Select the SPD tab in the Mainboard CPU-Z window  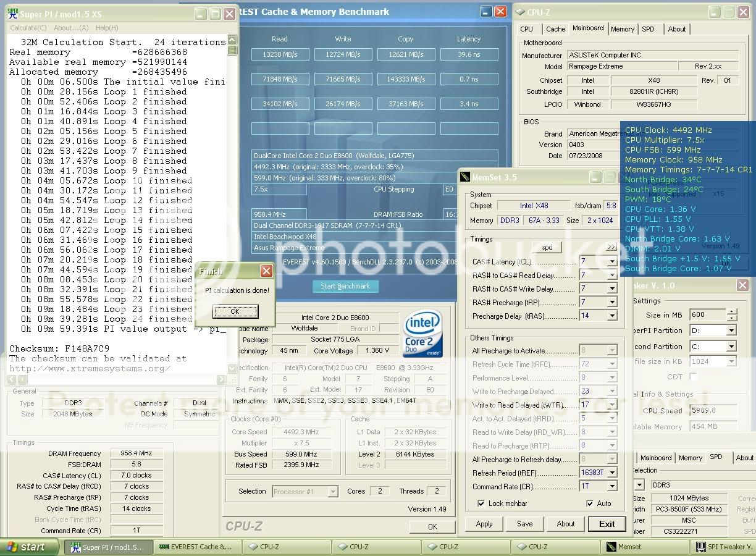(648, 29)
